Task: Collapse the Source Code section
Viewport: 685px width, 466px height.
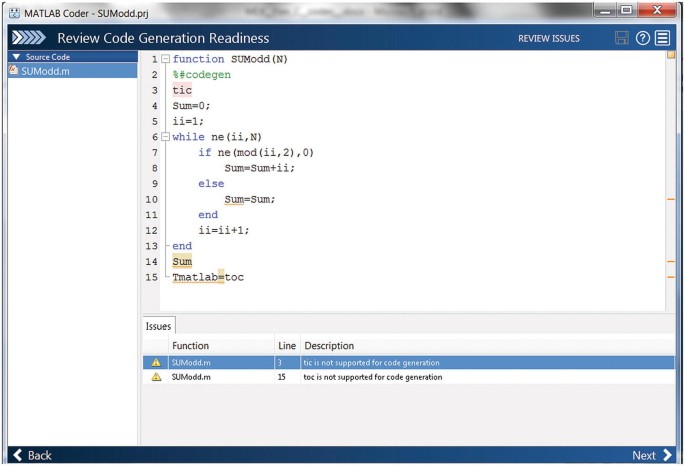Action: pos(16,57)
